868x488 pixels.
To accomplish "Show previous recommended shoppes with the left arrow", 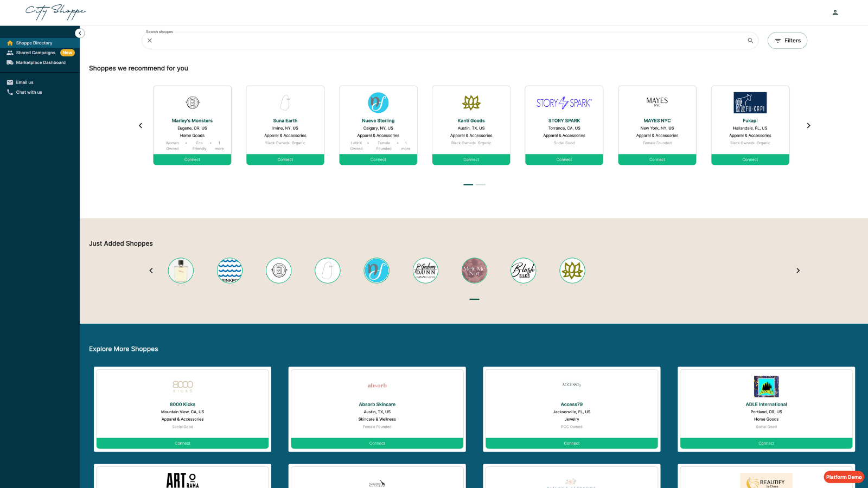I will point(141,125).
